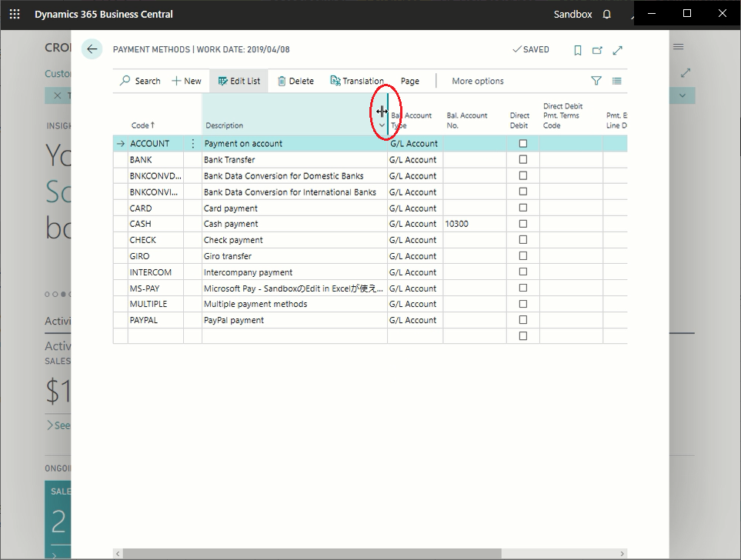
Task: Open background page hamburger menu icon
Action: pos(679,47)
